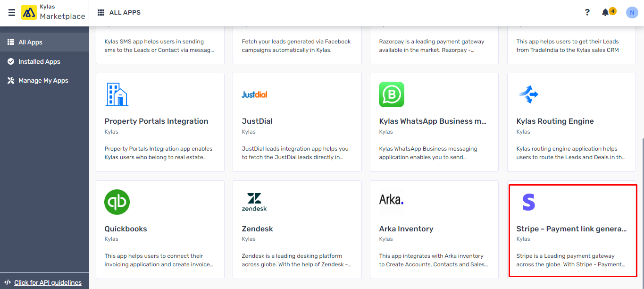The image size is (644, 289).
Task: Follow the Click for API guidelines link
Action: point(48,282)
